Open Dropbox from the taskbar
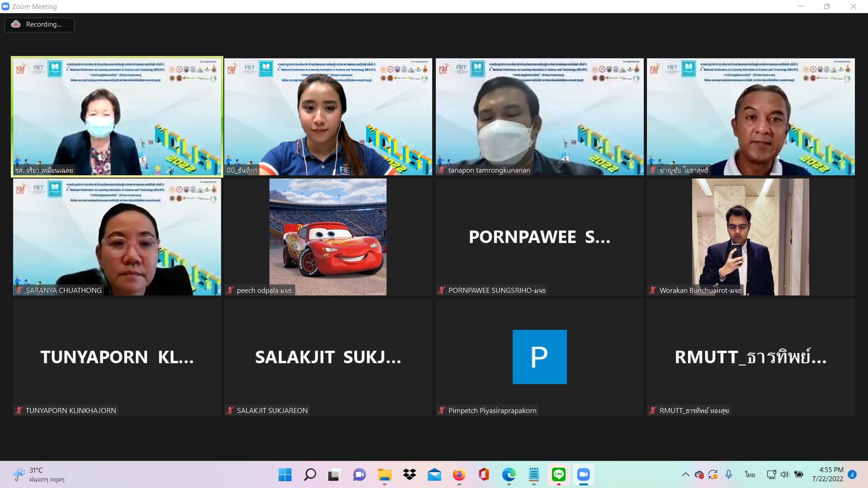Image resolution: width=868 pixels, height=488 pixels. (410, 474)
